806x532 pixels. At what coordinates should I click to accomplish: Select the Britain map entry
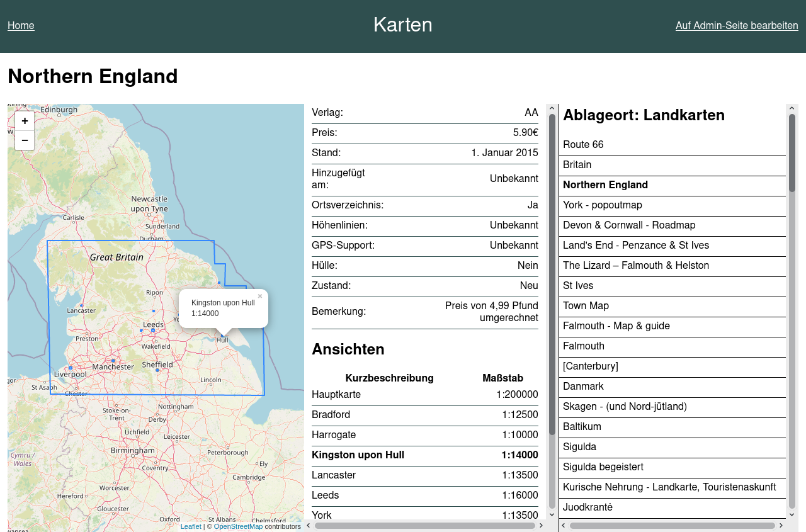577,164
